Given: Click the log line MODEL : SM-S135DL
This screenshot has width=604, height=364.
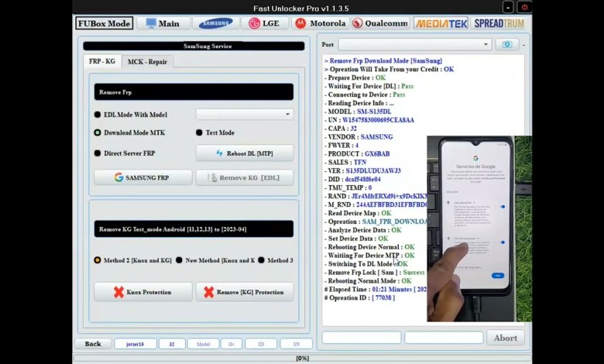Looking at the screenshot, I should coord(357,112).
